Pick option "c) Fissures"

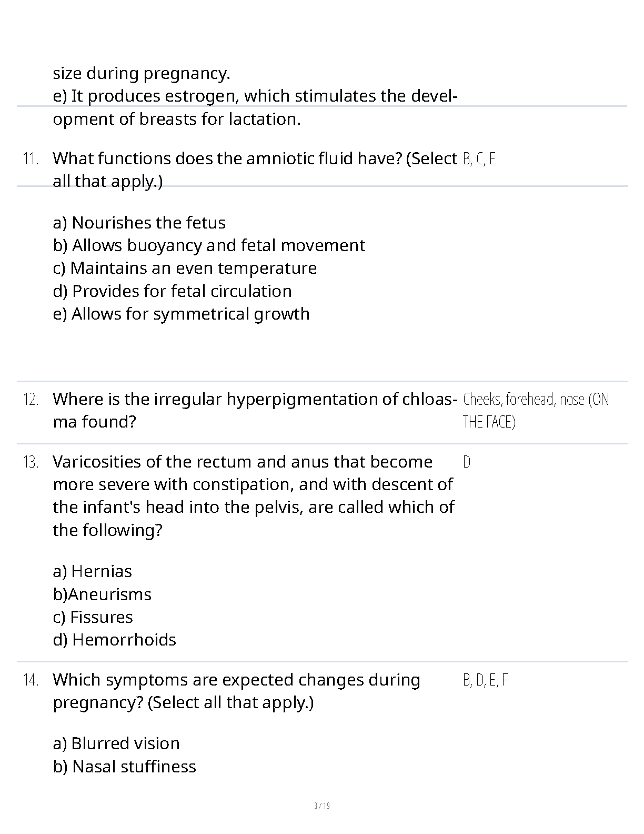pyautogui.click(x=93, y=617)
